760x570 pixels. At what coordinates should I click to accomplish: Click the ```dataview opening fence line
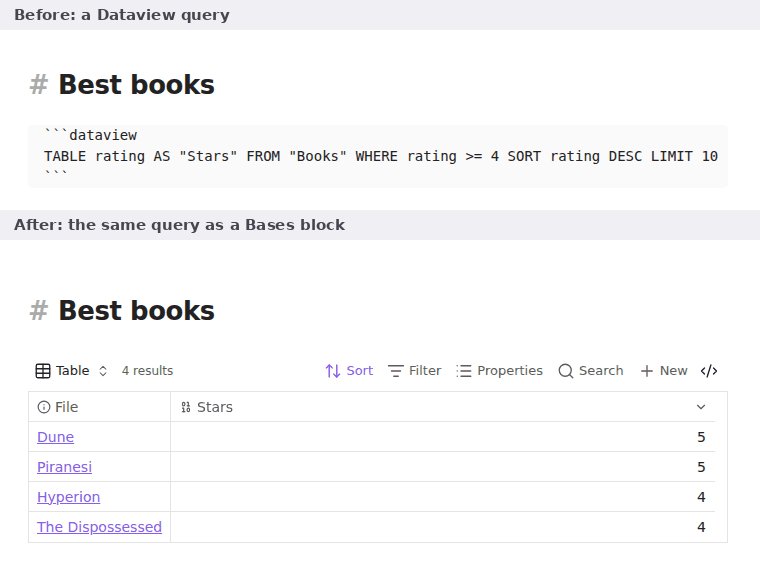pyautogui.click(x=91, y=135)
